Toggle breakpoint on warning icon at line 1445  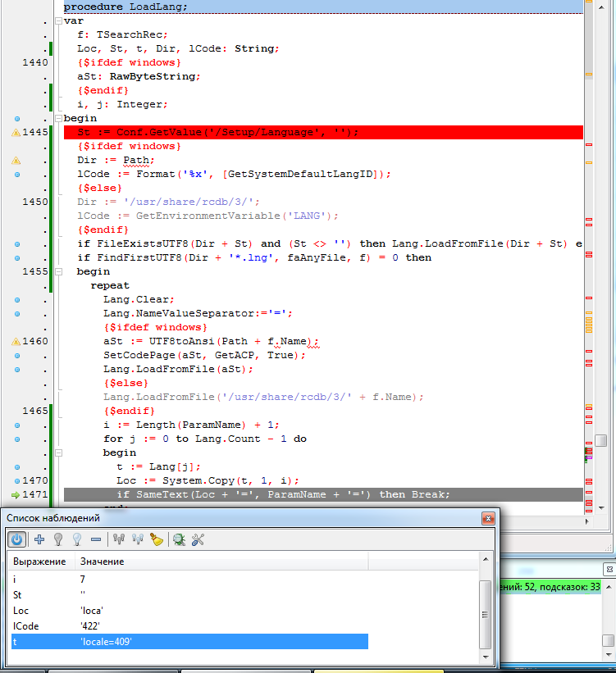click(16, 132)
